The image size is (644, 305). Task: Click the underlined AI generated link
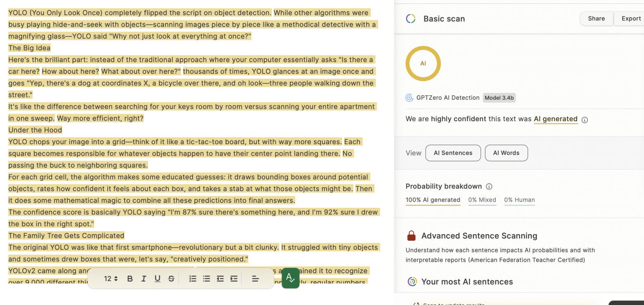tap(555, 119)
